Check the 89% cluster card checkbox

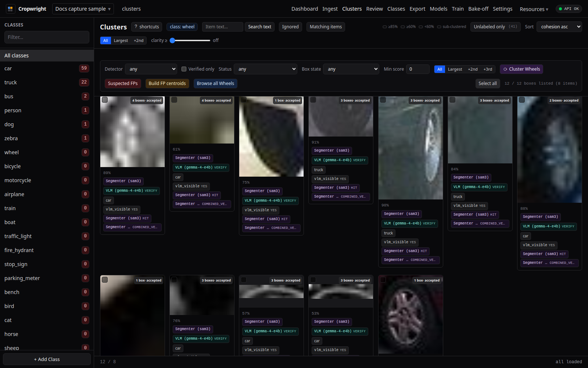click(x=105, y=100)
